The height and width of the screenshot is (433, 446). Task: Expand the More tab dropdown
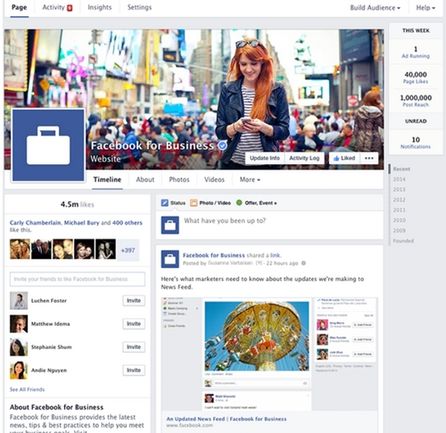pyautogui.click(x=250, y=180)
